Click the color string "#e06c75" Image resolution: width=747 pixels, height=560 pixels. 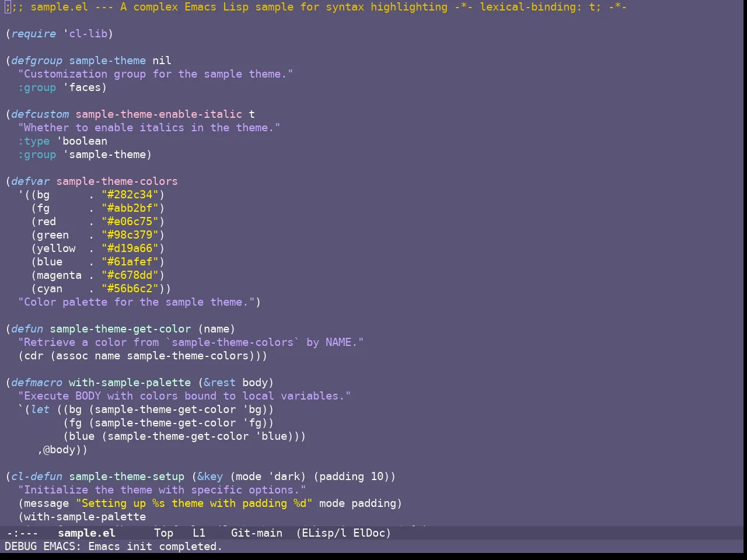pos(130,222)
